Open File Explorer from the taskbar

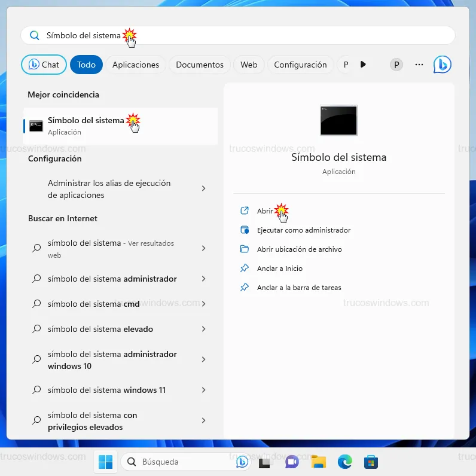coord(318,462)
